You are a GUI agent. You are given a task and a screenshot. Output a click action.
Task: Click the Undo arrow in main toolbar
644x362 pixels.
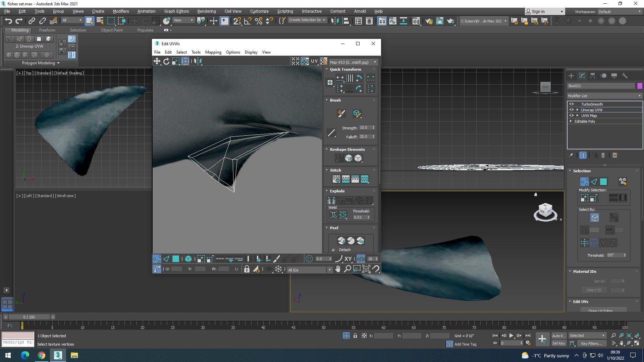coord(8,21)
